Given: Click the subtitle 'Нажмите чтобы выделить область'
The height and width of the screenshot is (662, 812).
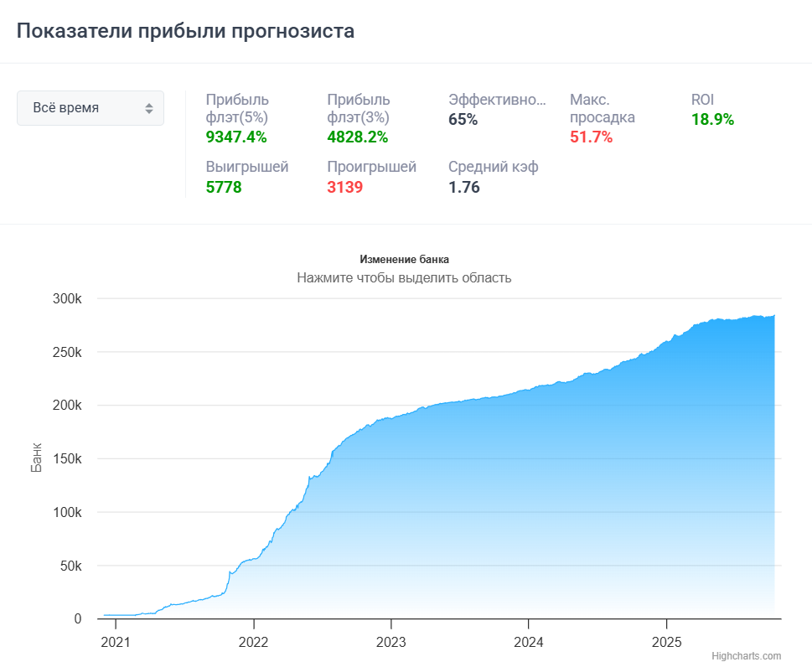Looking at the screenshot, I should coord(404,277).
